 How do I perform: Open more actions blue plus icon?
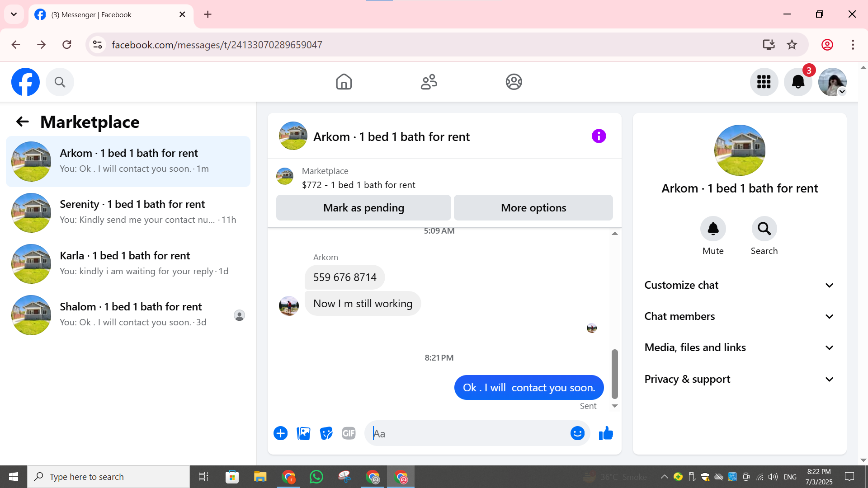pyautogui.click(x=280, y=433)
